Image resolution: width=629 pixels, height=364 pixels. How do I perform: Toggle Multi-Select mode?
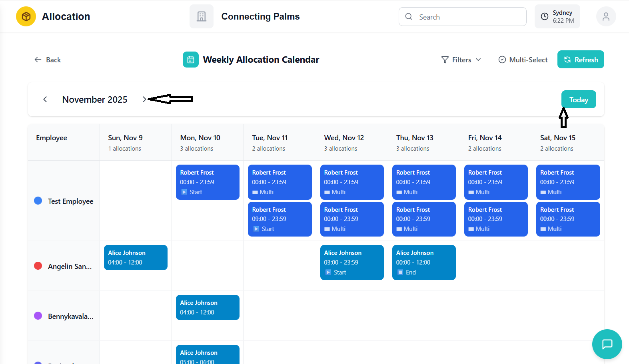[523, 60]
